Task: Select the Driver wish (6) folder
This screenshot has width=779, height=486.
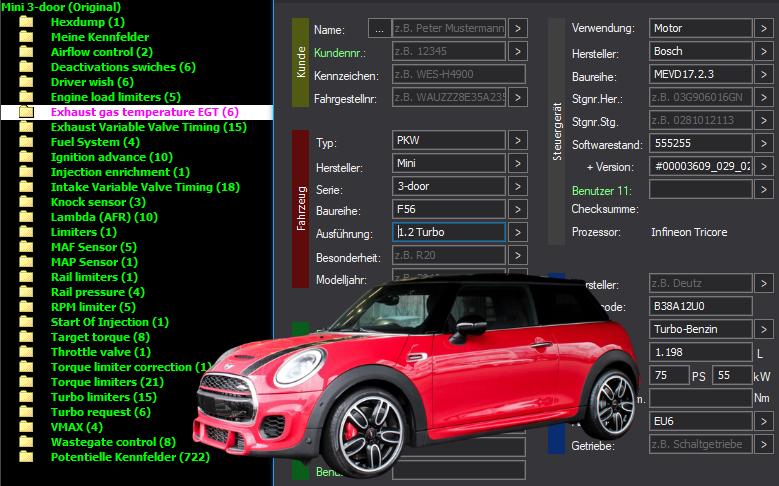Action: 92,82
